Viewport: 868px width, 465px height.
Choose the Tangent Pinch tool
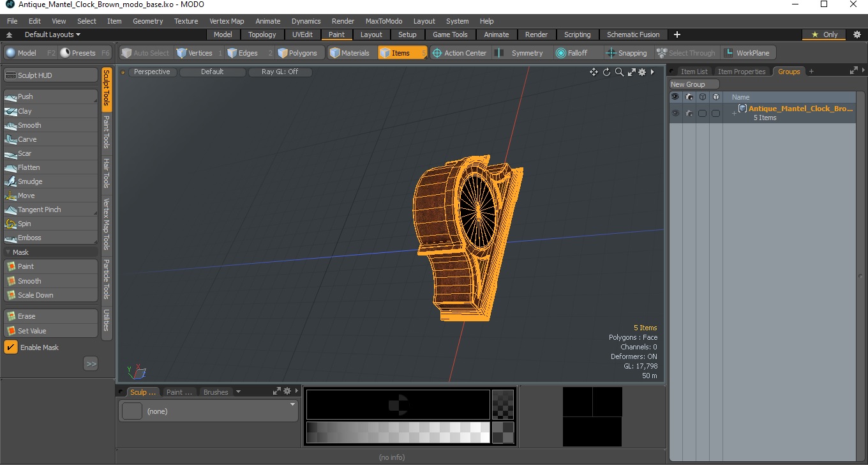50,210
